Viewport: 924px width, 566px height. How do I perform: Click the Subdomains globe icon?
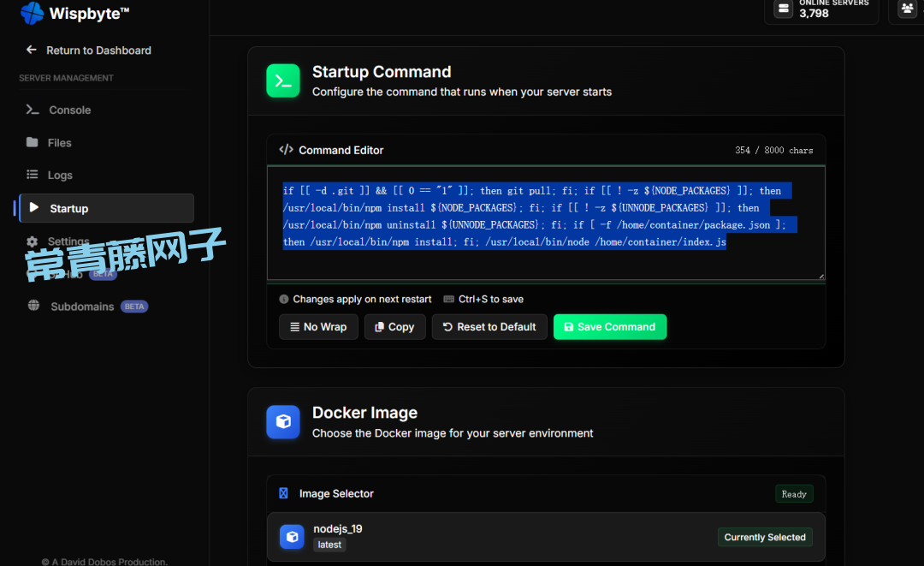(x=33, y=306)
